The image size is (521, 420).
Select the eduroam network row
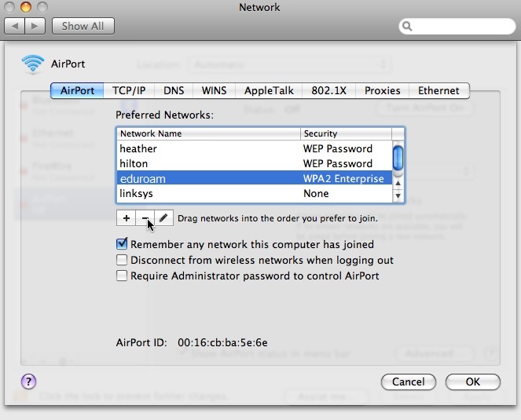click(x=255, y=178)
